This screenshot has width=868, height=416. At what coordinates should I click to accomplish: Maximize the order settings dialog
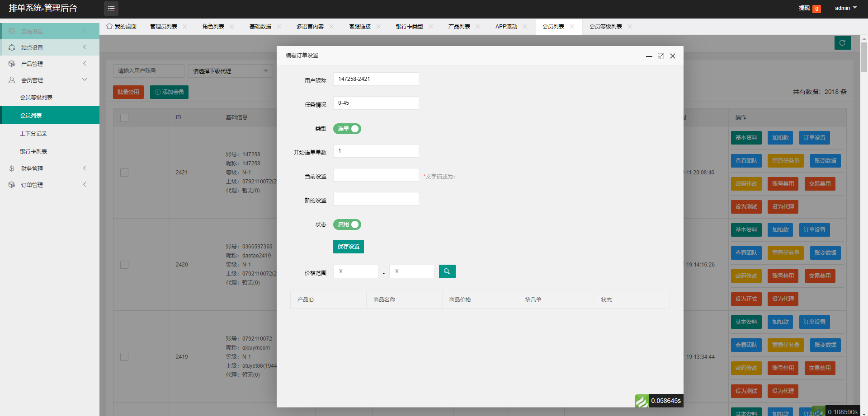coord(660,56)
